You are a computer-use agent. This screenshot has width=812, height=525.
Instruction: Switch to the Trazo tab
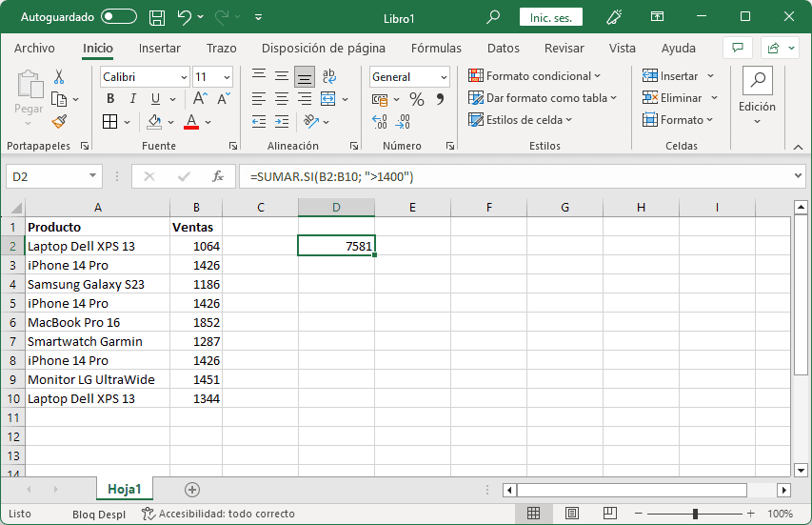click(221, 49)
